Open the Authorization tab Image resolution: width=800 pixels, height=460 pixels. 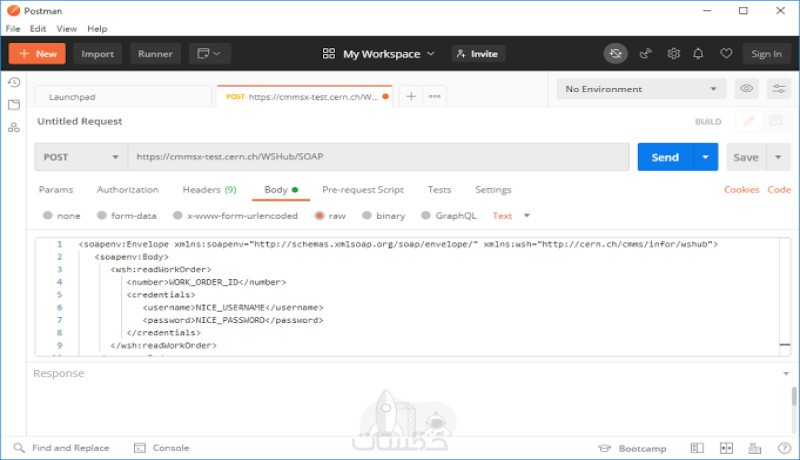point(128,189)
